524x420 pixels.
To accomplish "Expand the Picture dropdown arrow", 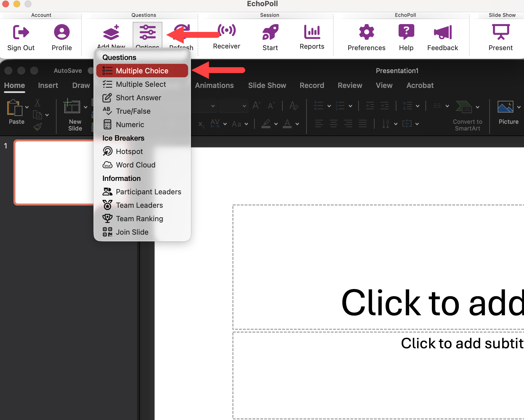I will pos(519,107).
